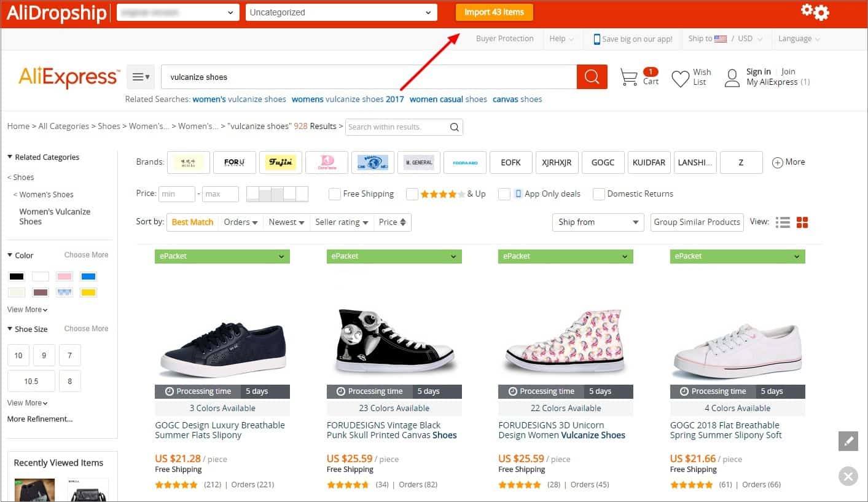Select the EOFK brand
Viewport: 868px width, 502px height.
511,162
